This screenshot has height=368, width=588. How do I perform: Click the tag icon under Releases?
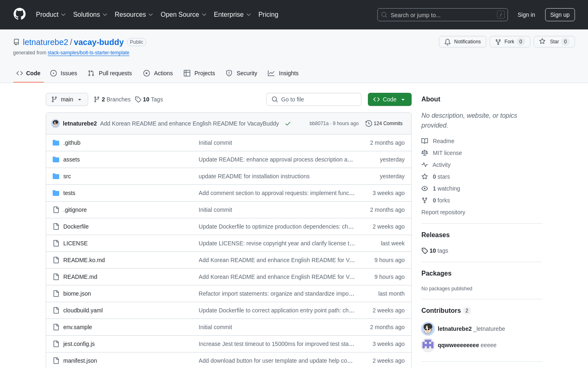click(425, 251)
